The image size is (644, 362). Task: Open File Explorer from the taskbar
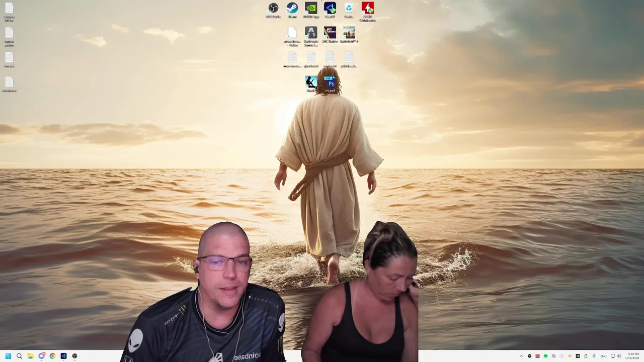click(30, 356)
